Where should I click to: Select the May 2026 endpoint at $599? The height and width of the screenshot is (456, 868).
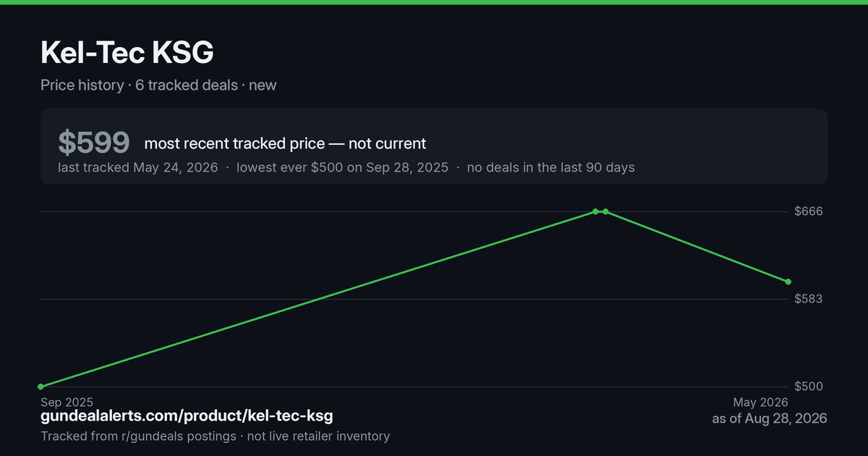click(x=788, y=282)
